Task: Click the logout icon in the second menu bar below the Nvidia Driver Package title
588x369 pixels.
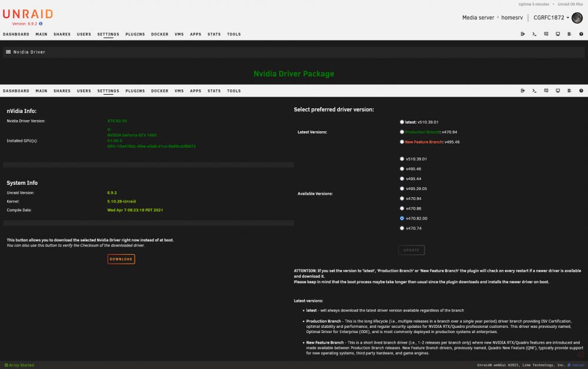Action: coord(522,91)
